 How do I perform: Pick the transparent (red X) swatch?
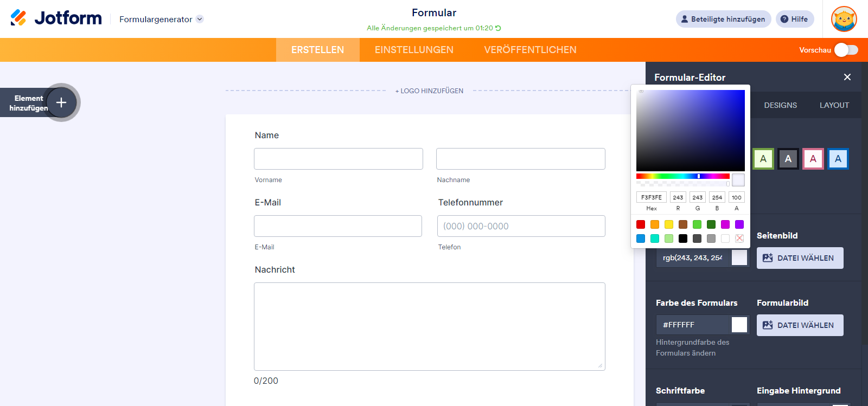(739, 239)
